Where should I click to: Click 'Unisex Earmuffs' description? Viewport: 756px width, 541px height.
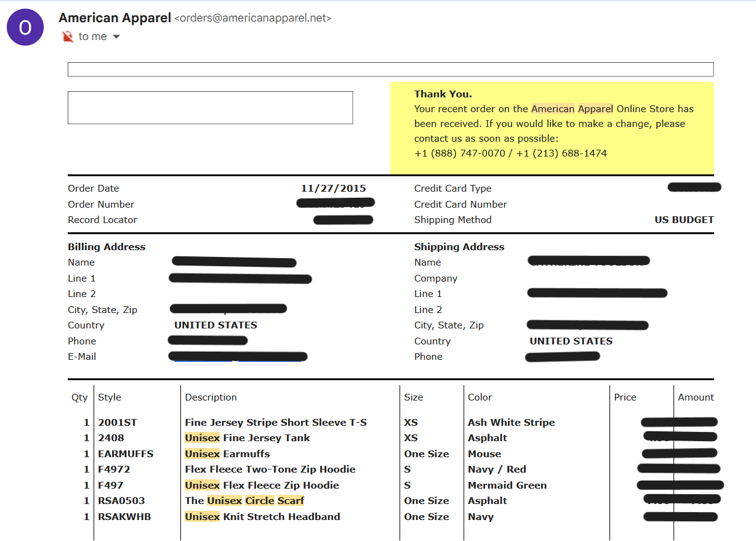(x=228, y=454)
